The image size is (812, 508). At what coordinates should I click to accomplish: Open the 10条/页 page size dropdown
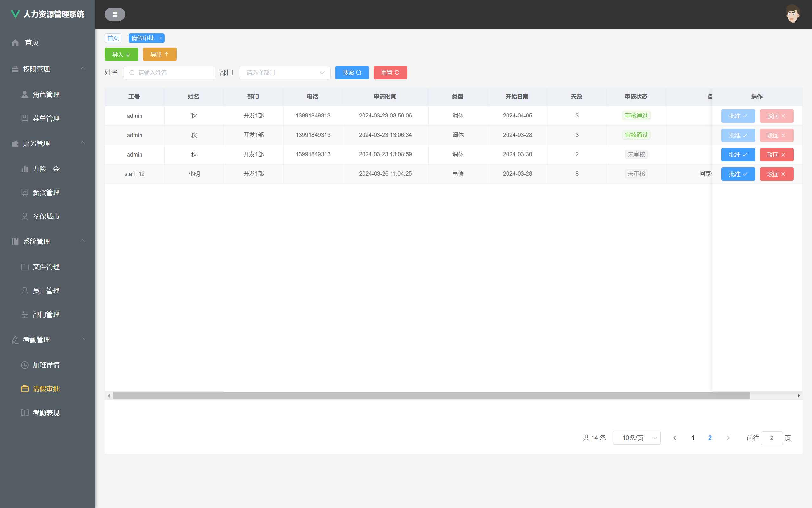point(637,438)
